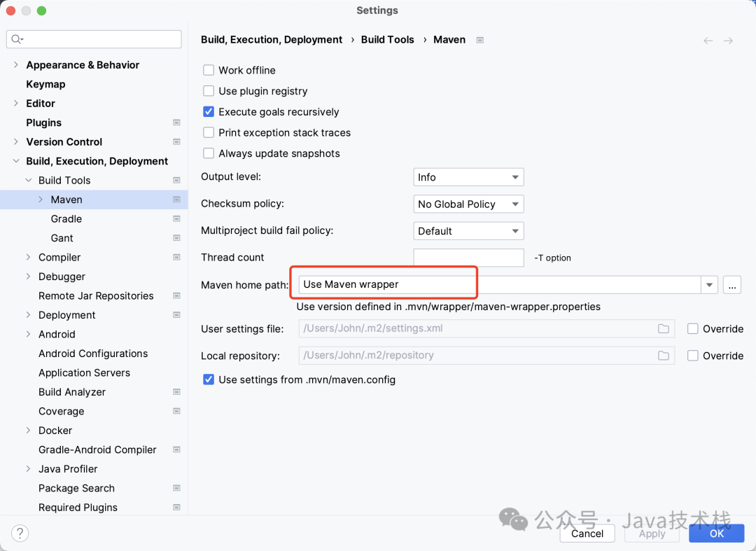The height and width of the screenshot is (551, 756).
Task: Click the Thread count input field
Action: [x=468, y=257]
